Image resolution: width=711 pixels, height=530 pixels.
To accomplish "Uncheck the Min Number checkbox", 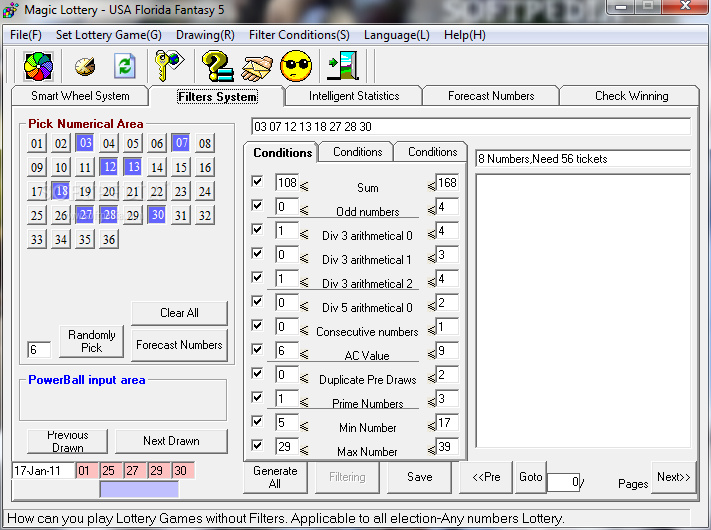I will point(257,422).
